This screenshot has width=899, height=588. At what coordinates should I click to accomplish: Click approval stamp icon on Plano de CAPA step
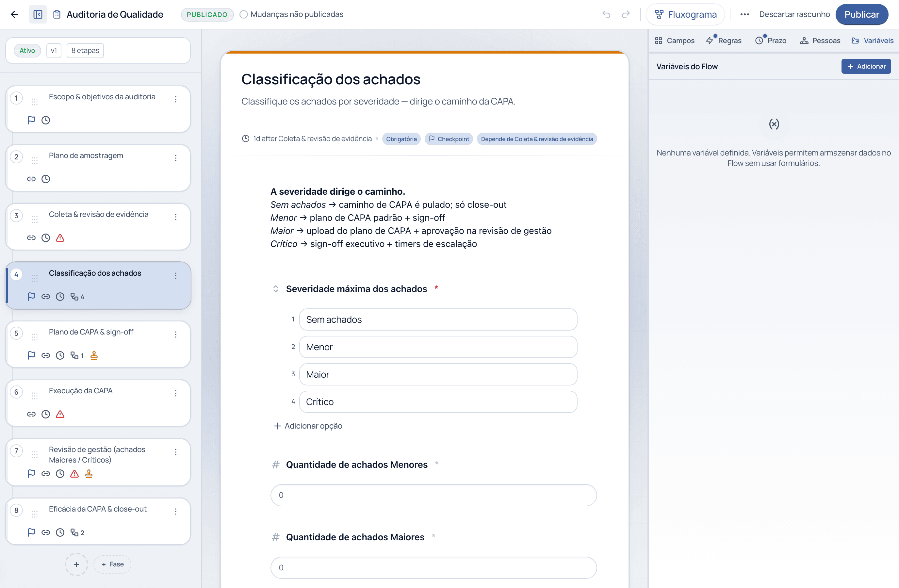click(x=94, y=355)
